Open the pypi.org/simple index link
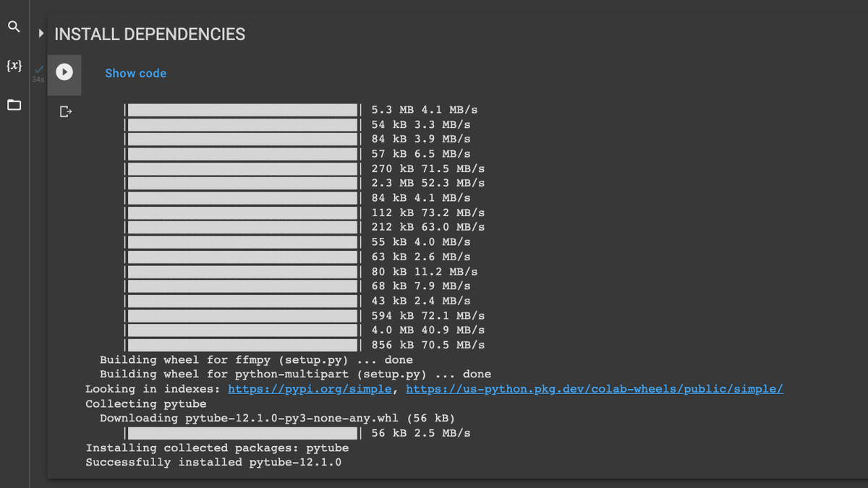Screen dimensions: 868x488 pos(310,389)
